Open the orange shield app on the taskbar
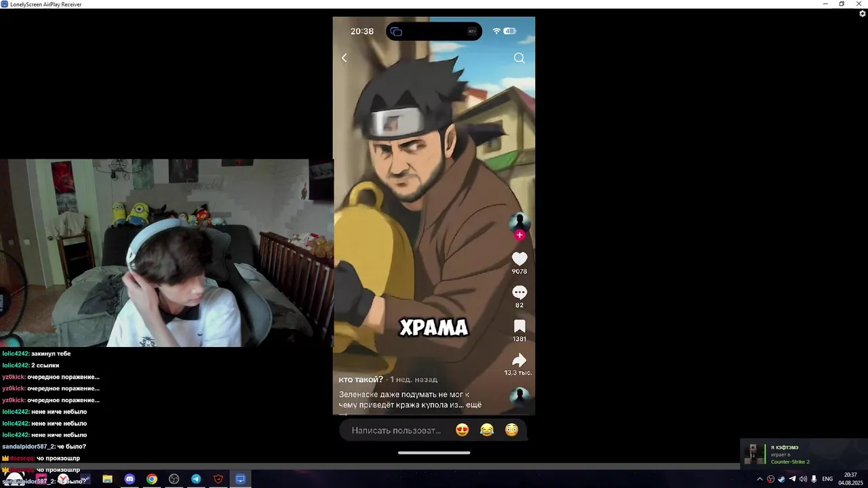 click(218, 479)
